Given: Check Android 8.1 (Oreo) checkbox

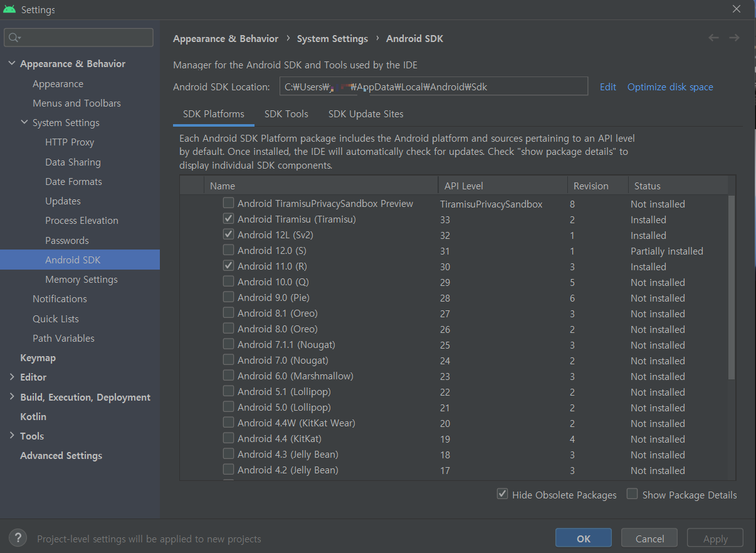Looking at the screenshot, I should pos(229,313).
